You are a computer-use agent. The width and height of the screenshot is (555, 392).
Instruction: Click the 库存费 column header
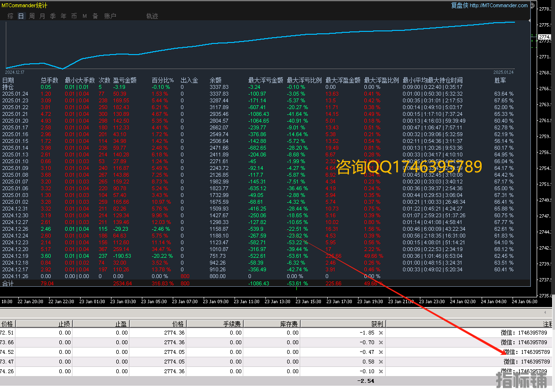tap(289, 324)
